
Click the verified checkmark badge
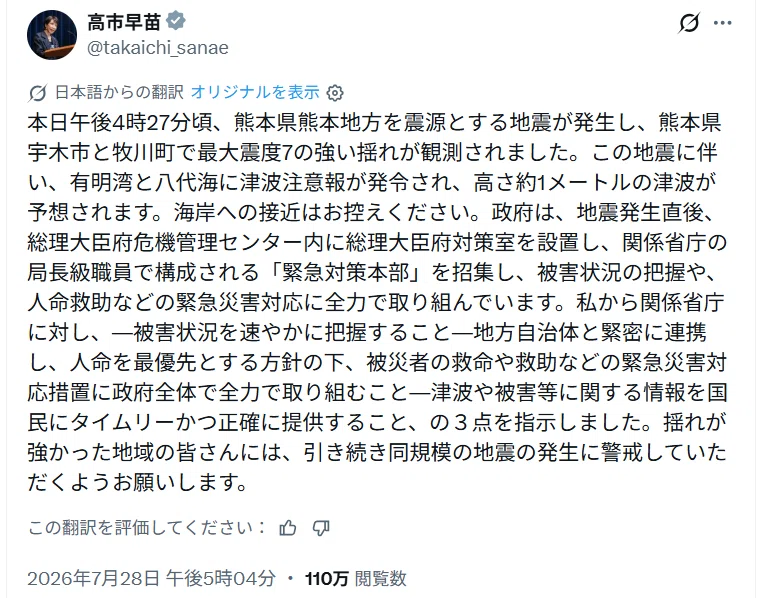pos(175,21)
